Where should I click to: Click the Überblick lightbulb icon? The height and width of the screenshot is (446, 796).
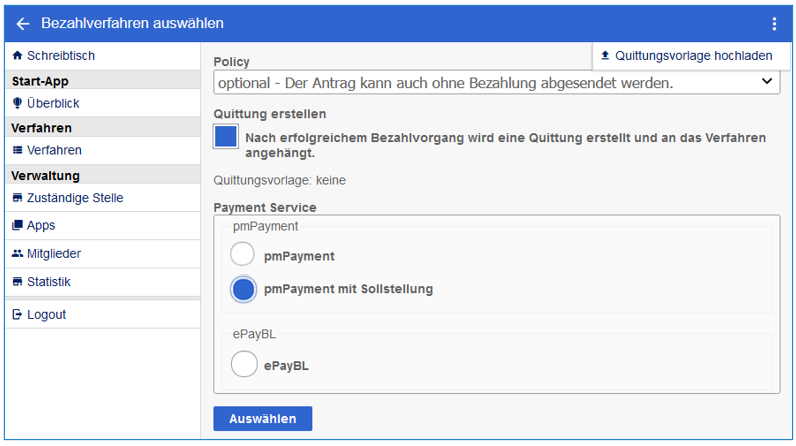tap(17, 103)
